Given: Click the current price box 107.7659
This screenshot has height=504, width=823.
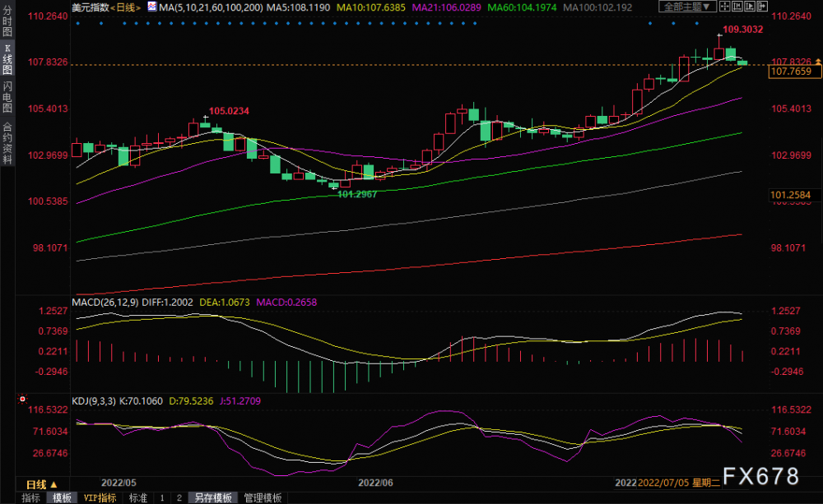Looking at the screenshot, I should click(x=795, y=72).
